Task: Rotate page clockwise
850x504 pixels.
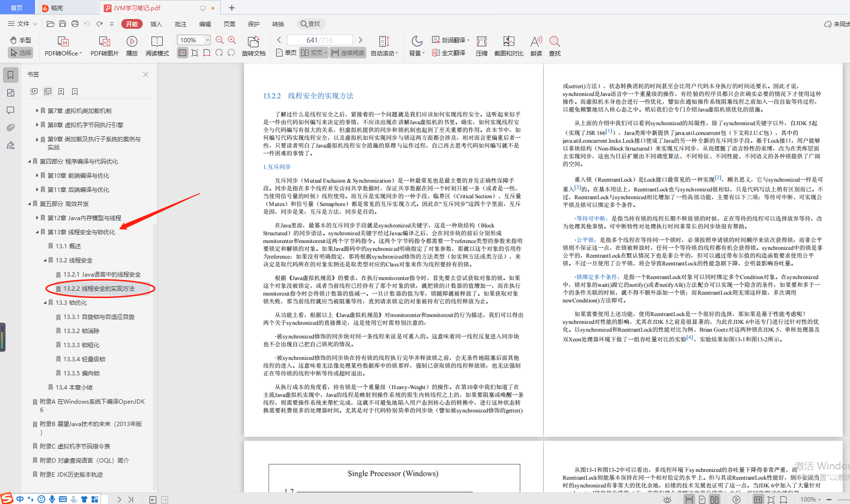Action: 219,53
